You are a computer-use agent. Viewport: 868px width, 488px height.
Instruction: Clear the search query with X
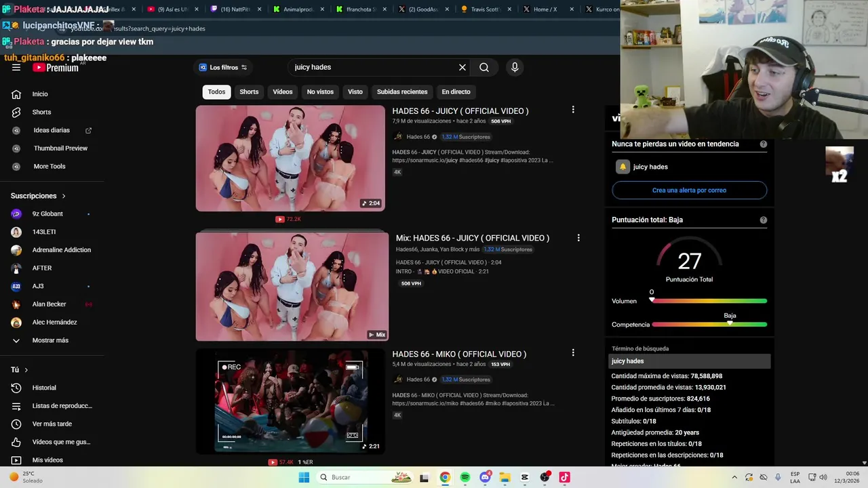(462, 67)
